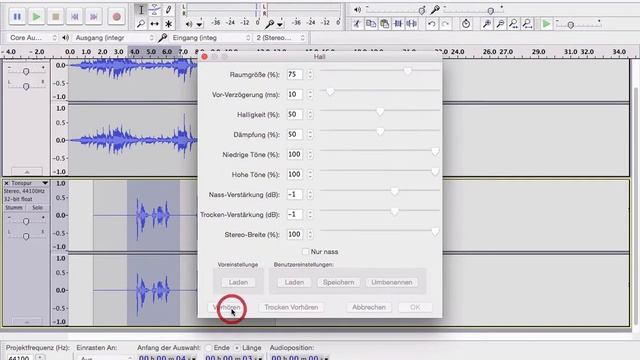Screen dimensions: 640x360
Task: Click the Projektfrequenz 44100 field
Action: coord(19,357)
